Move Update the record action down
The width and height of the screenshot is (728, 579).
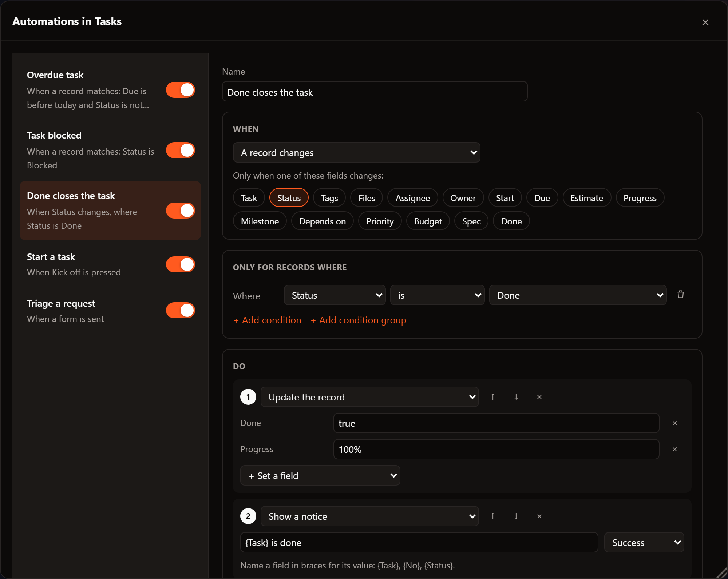point(516,397)
